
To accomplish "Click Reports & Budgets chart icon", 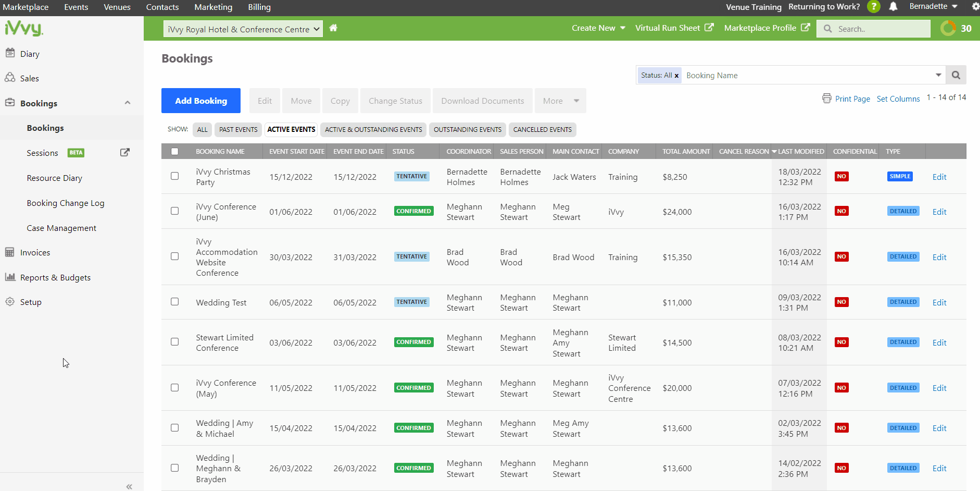I will click(10, 277).
